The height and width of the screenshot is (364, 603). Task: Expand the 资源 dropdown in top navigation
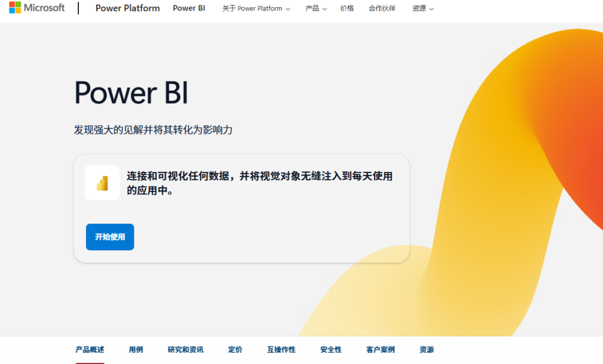click(x=423, y=9)
